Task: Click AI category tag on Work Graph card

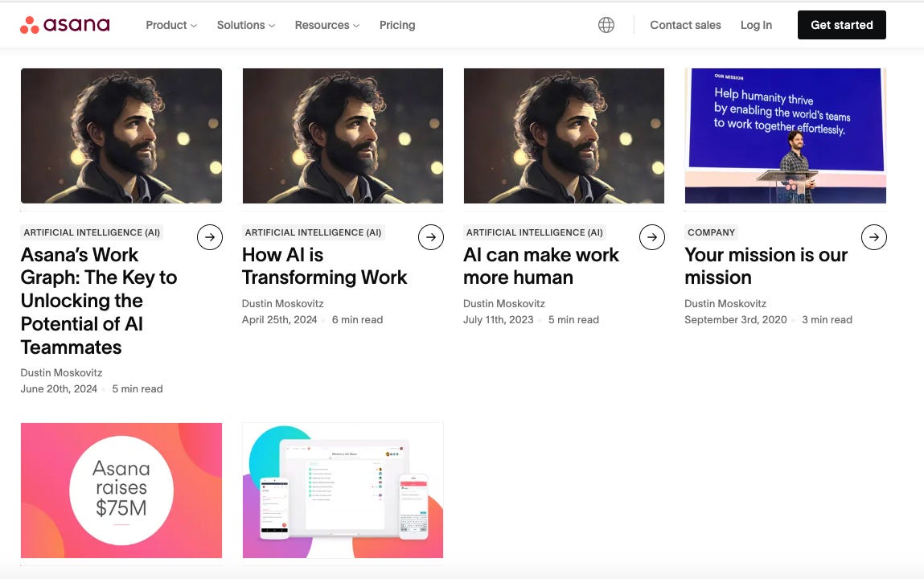Action: 92,232
